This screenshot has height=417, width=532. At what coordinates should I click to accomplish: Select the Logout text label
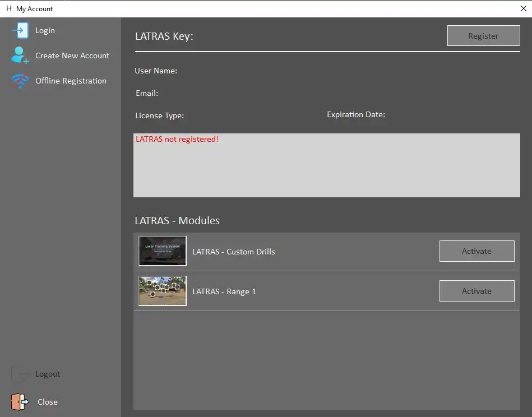[48, 374]
